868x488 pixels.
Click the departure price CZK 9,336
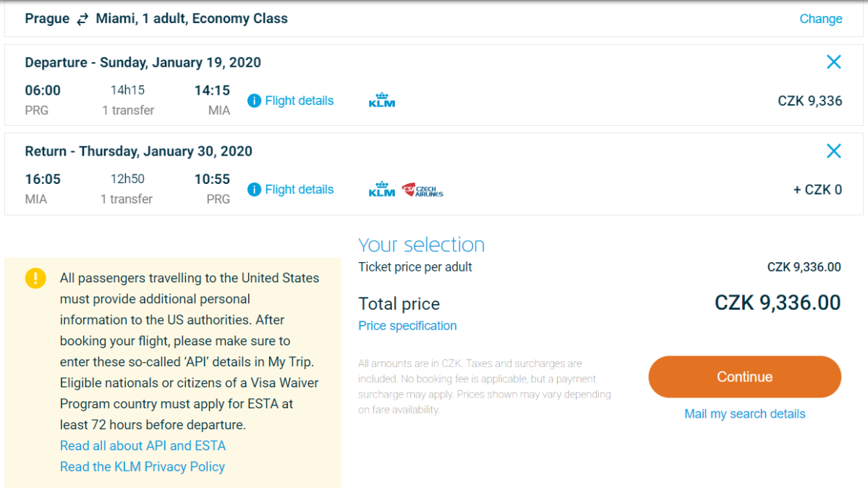coord(809,101)
